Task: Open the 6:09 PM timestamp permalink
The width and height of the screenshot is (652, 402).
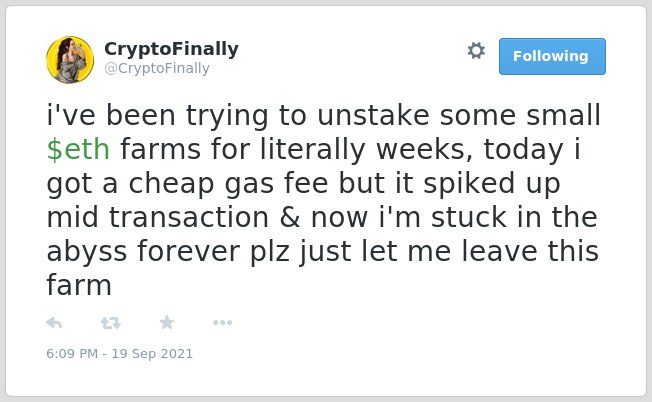Action: tap(72, 354)
